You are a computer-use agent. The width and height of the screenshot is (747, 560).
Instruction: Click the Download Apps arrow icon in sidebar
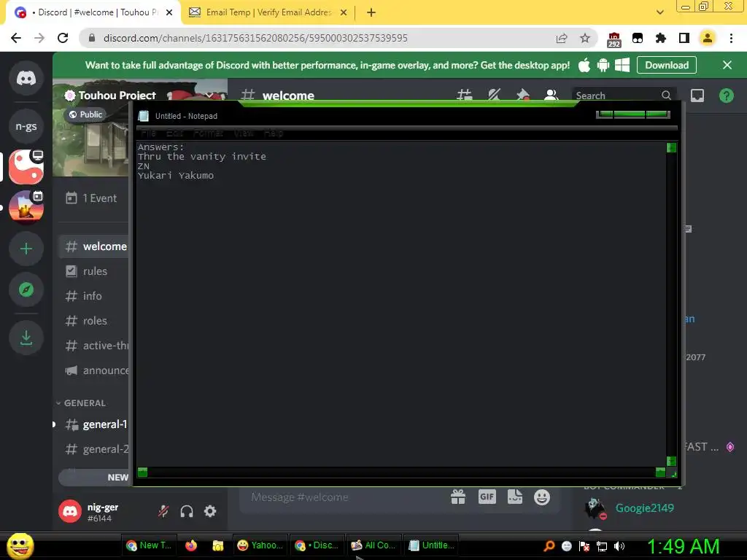[x=26, y=338]
